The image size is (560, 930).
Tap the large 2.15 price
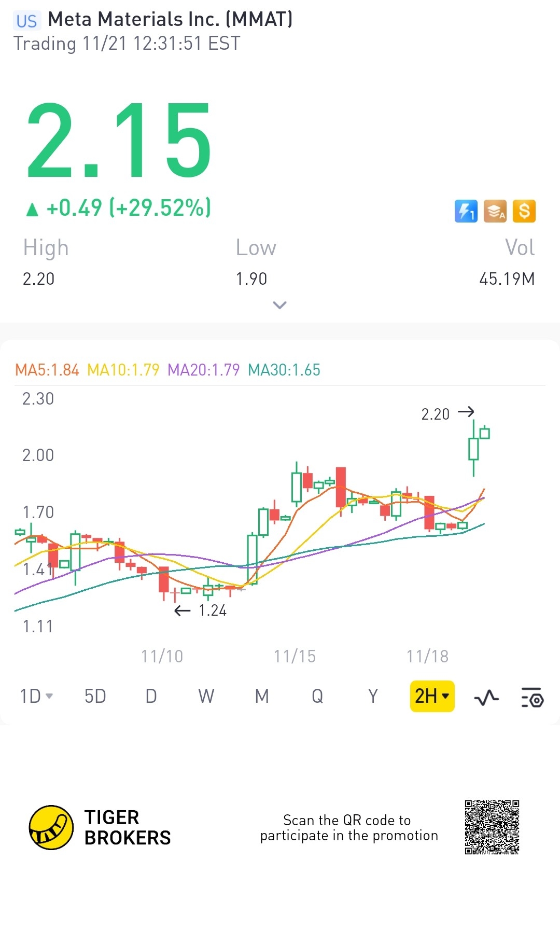click(x=119, y=140)
